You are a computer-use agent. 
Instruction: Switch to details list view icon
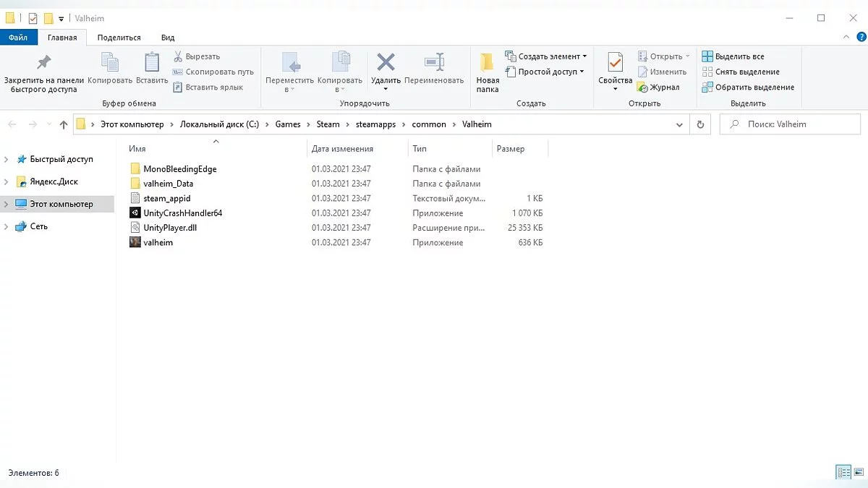(843, 473)
